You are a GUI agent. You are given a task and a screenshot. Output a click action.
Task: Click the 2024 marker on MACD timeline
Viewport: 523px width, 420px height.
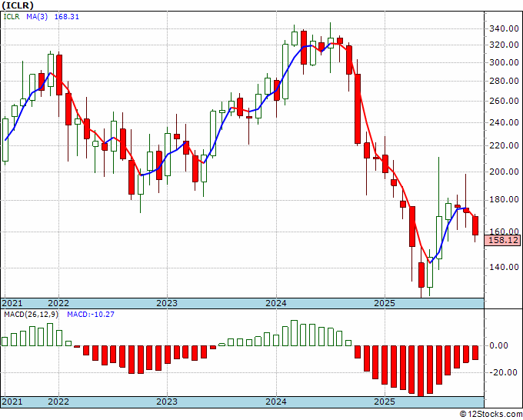coord(276,402)
